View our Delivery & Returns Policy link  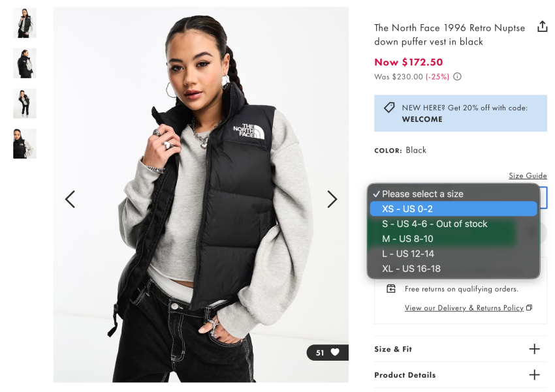pos(464,308)
